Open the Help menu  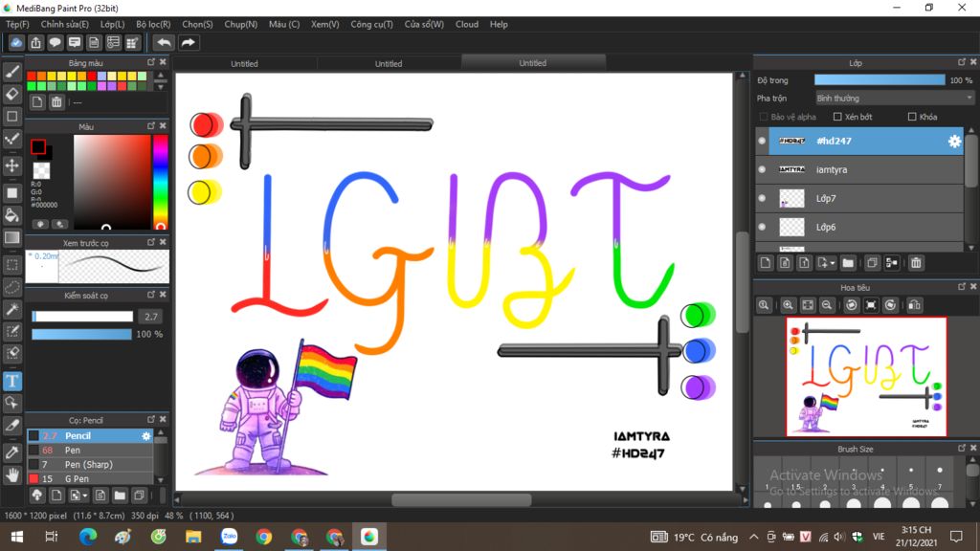[499, 24]
